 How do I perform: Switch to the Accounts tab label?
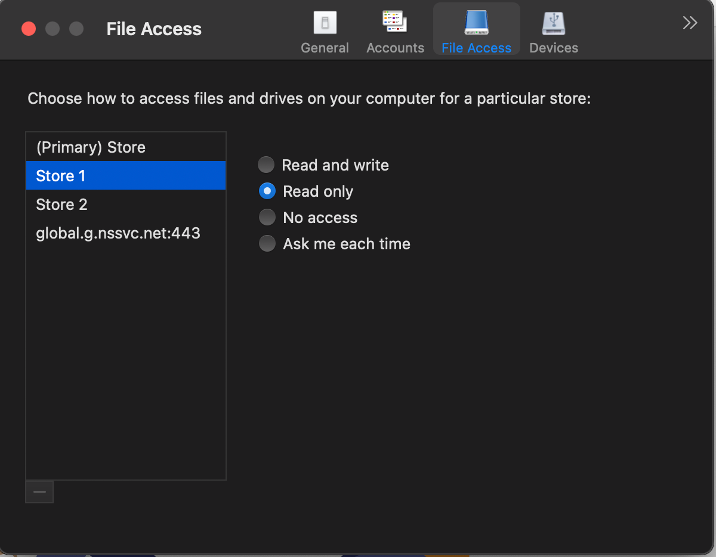click(395, 48)
